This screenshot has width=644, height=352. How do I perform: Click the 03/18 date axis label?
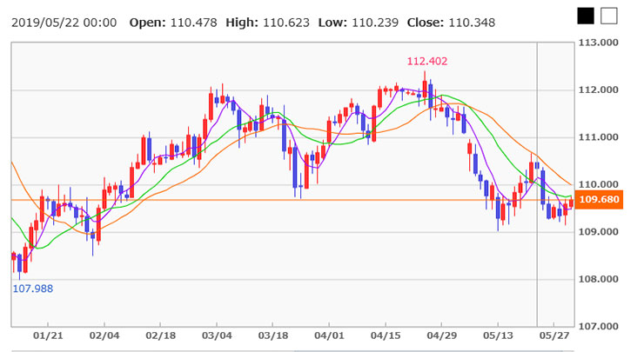[273, 335]
